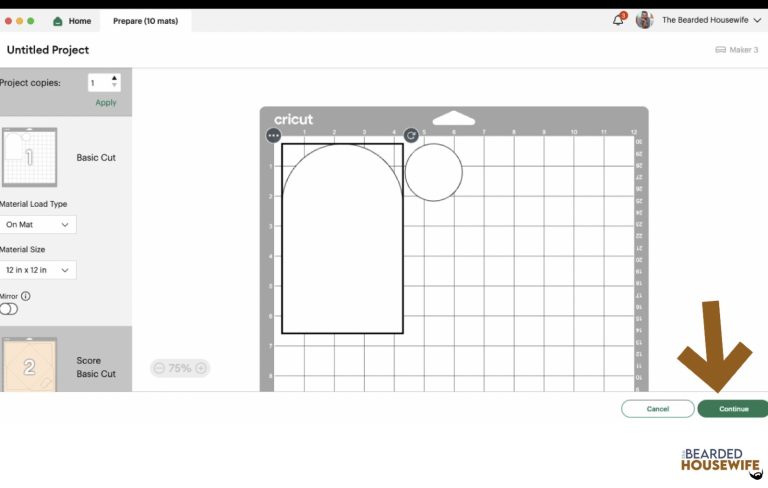768x488 pixels.
Task: Switch to the Prepare (10 mats) tab
Action: click(x=145, y=21)
